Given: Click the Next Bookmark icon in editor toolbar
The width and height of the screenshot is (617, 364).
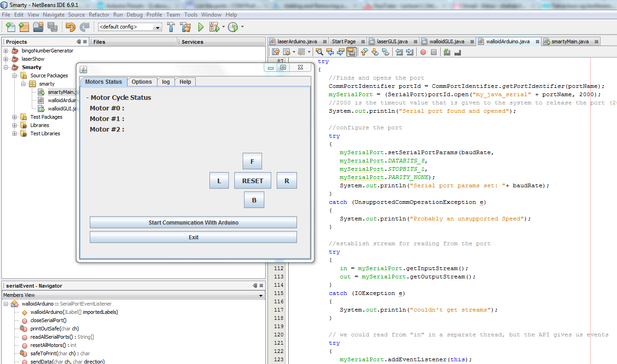Looking at the screenshot, I should 375,52.
